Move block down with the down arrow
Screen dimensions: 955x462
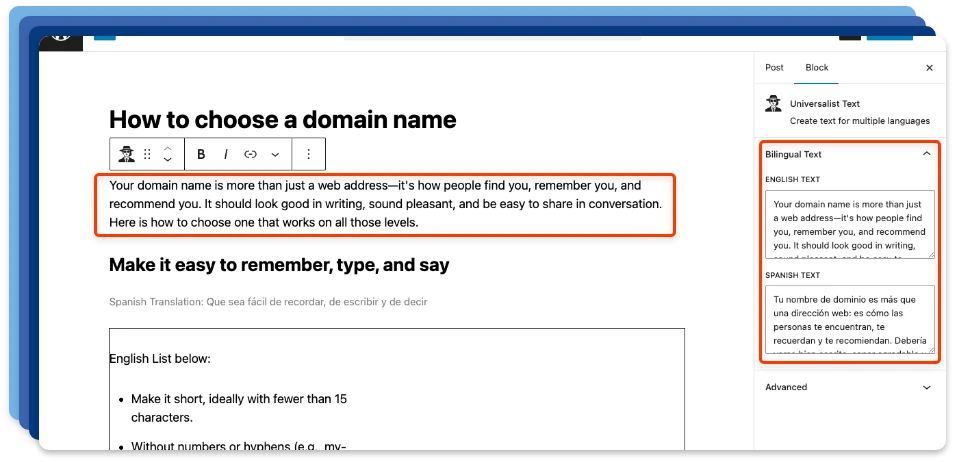[x=168, y=160]
